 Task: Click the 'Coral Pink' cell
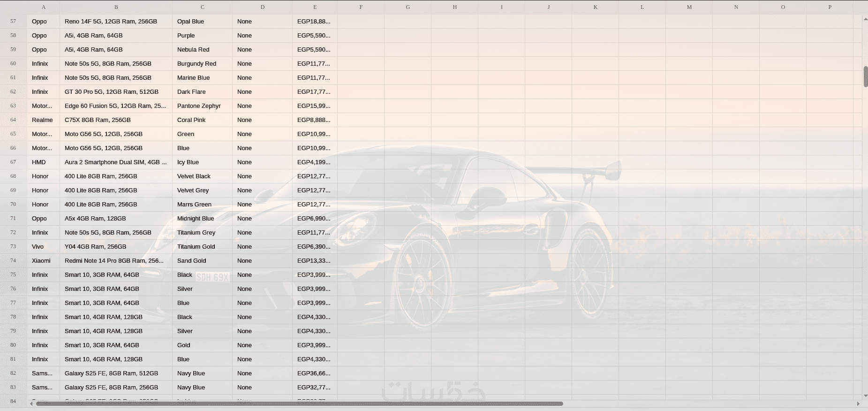(203, 120)
